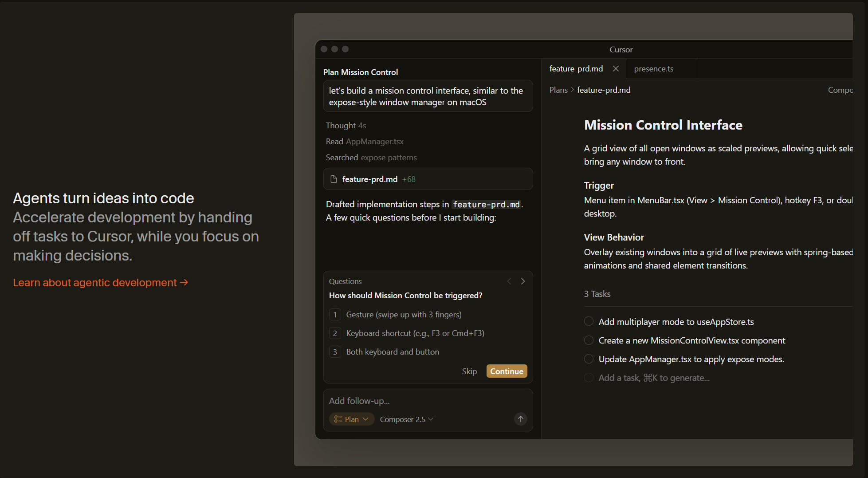Toggle the Add multiplayer mode task circle
This screenshot has height=478, width=868.
pyautogui.click(x=589, y=321)
